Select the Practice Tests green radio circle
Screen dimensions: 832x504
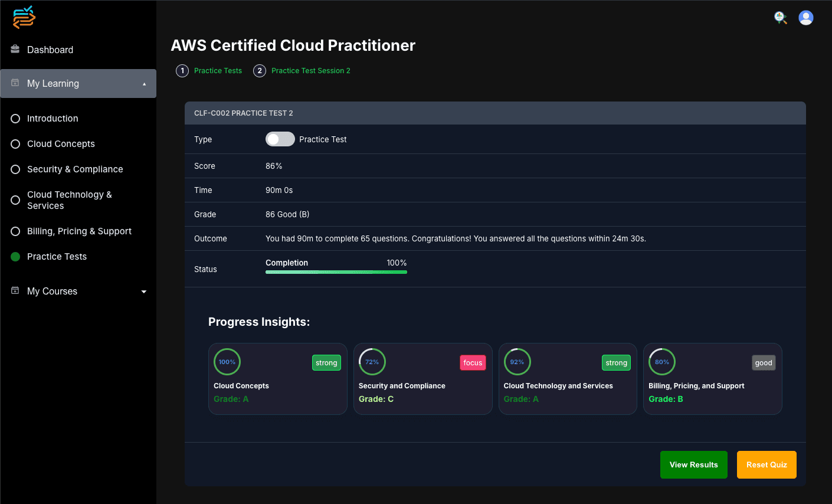(x=15, y=257)
